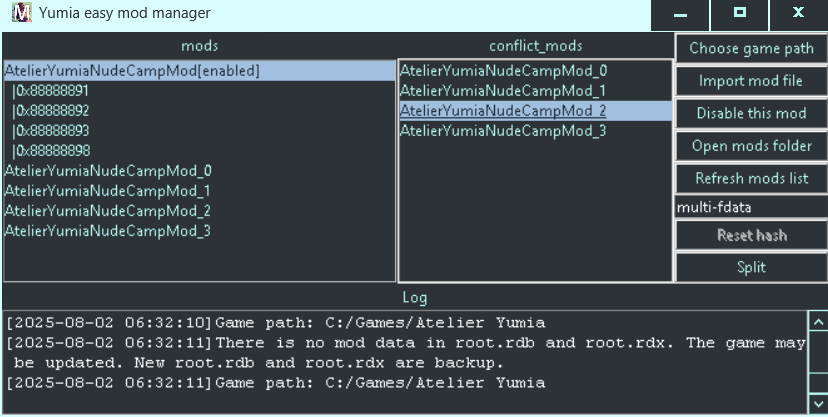
Task: Minimize the mod manager window
Action: click(680, 14)
